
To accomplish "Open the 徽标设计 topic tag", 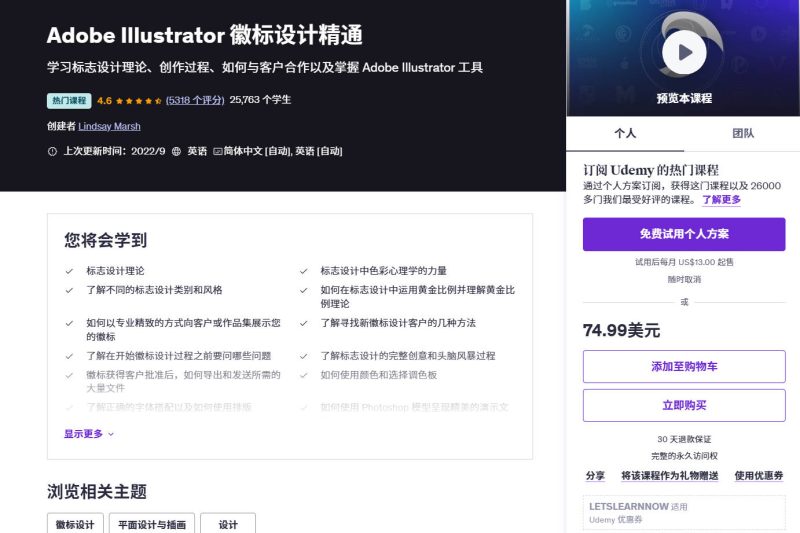I will [75, 524].
